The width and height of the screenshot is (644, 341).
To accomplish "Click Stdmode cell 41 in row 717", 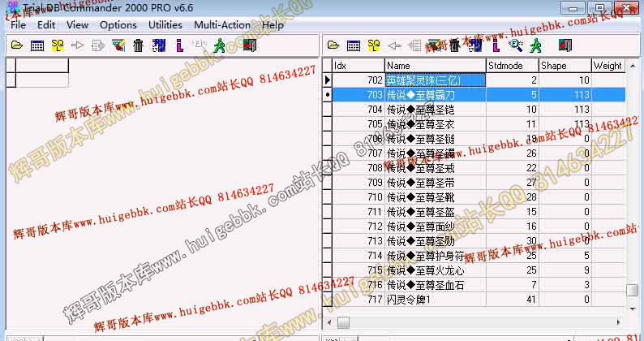I will pos(512,300).
